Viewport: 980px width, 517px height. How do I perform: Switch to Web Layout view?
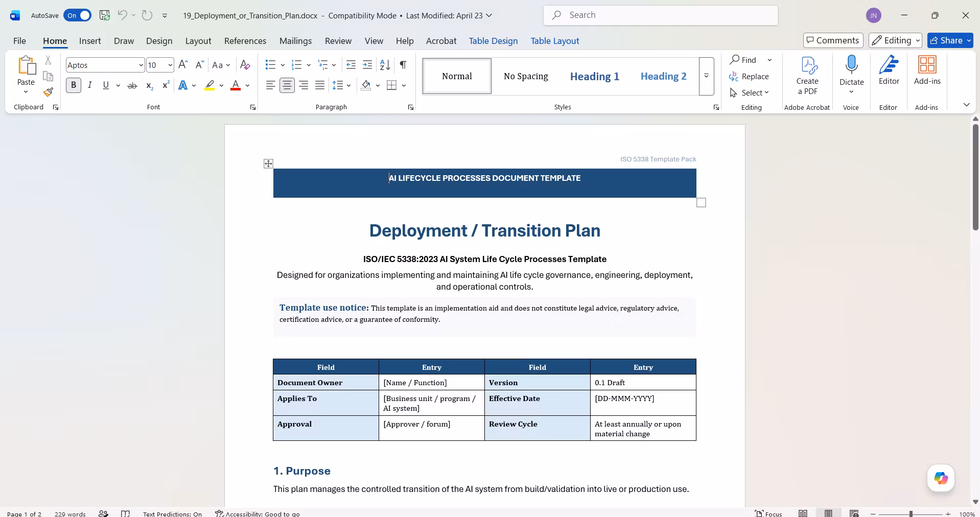coord(854,513)
